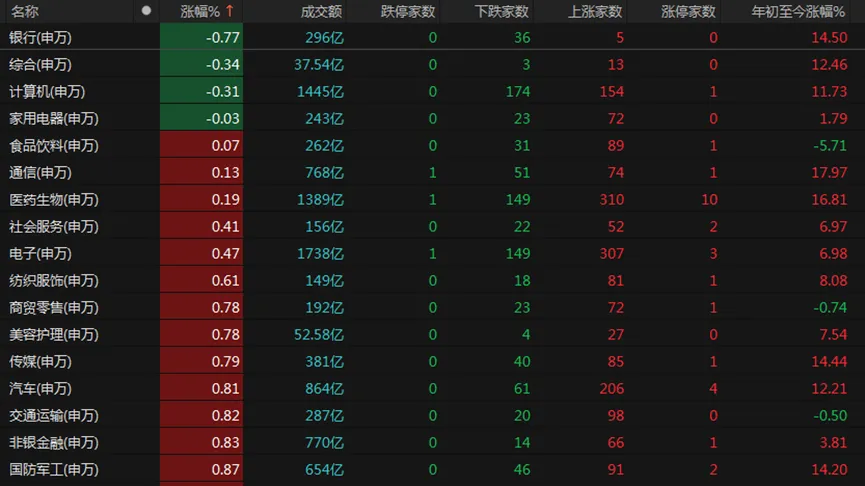Click the 0.07 change cell

pos(201,146)
